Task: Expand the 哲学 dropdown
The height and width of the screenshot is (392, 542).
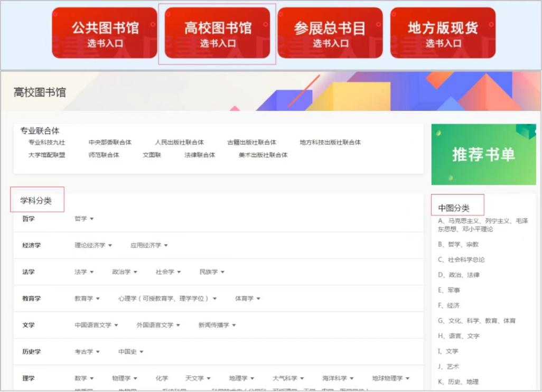Action: coord(84,219)
